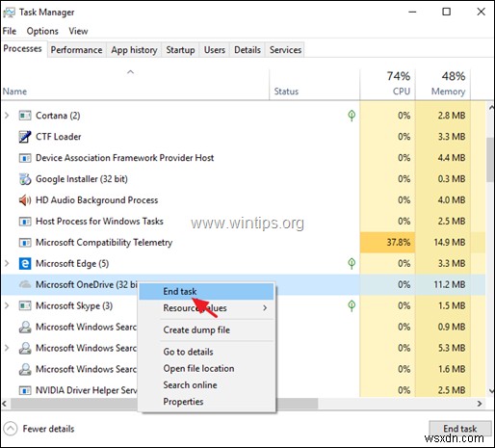Select the CTF Loader process row
Image resolution: width=495 pixels, height=448 pixels.
[244, 137]
